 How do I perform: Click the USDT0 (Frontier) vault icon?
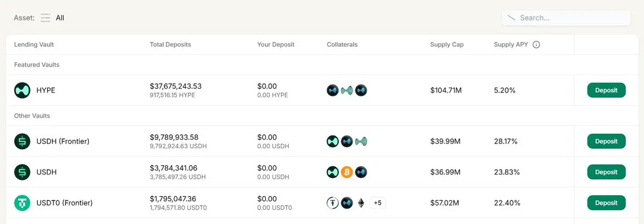22,203
